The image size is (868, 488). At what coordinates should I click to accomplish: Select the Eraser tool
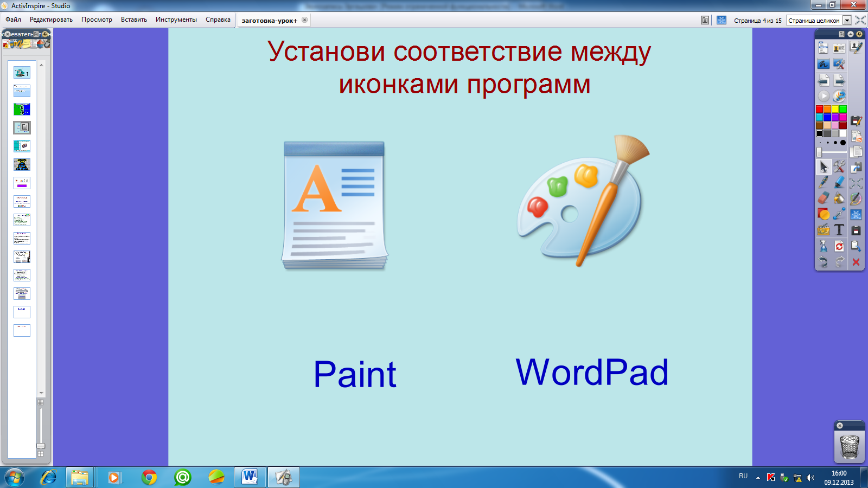[x=824, y=198]
